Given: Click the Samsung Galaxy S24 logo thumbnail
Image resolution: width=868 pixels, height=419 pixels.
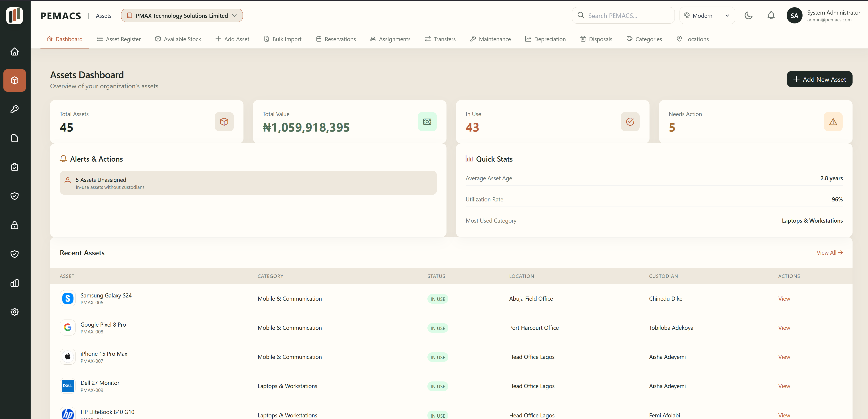Looking at the screenshot, I should (x=68, y=298).
